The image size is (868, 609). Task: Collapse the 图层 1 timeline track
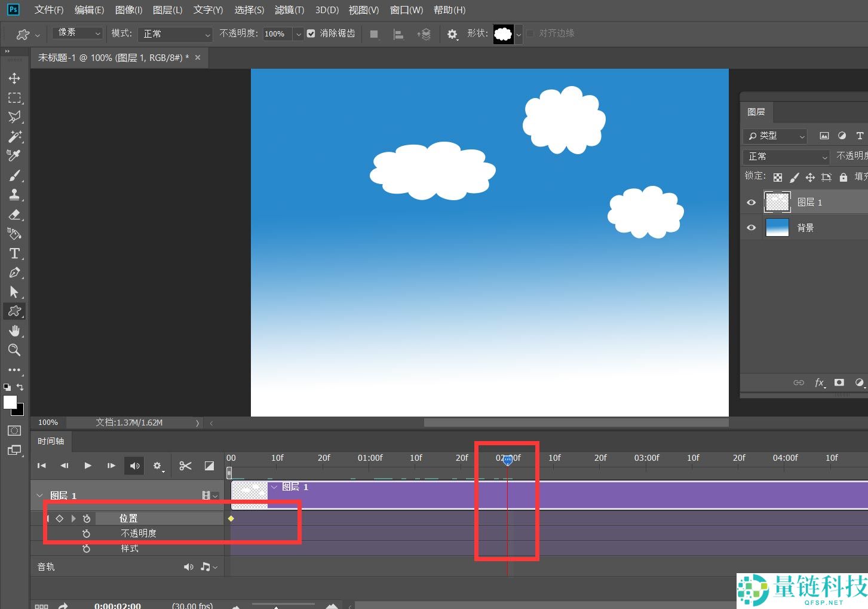click(40, 495)
